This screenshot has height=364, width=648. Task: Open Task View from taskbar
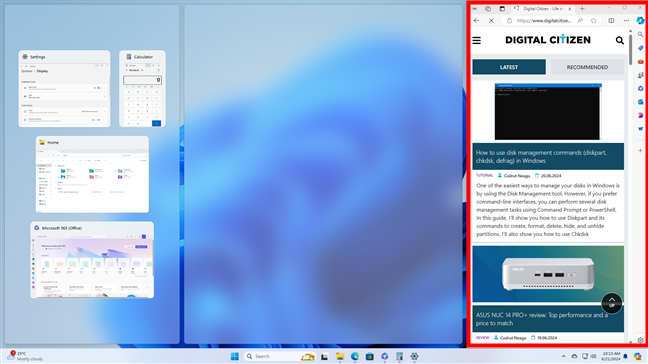(x=324, y=356)
